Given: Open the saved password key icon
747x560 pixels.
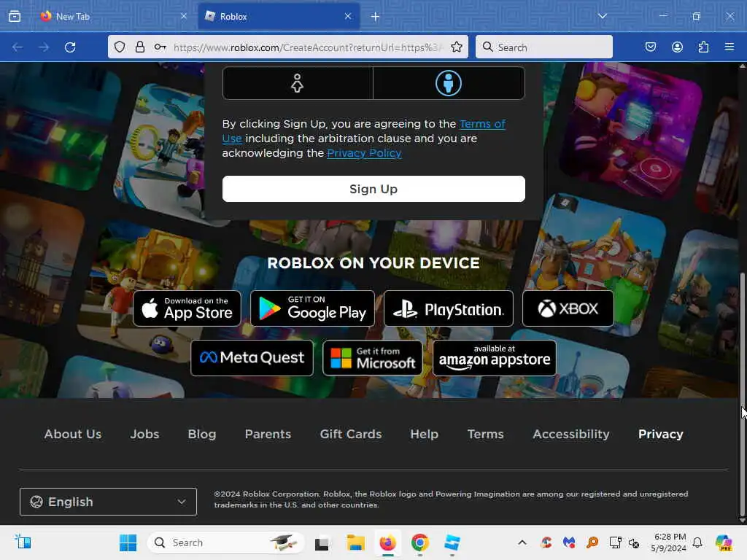Looking at the screenshot, I should [160, 47].
